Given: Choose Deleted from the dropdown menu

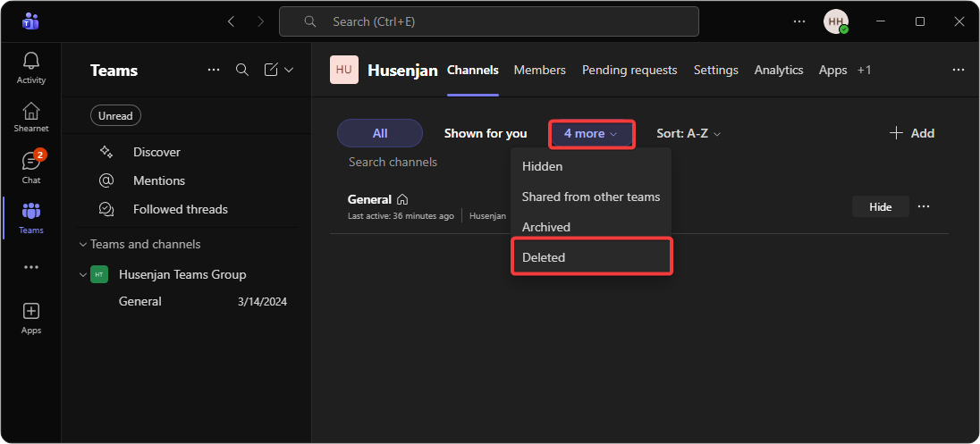Looking at the screenshot, I should click(x=544, y=257).
